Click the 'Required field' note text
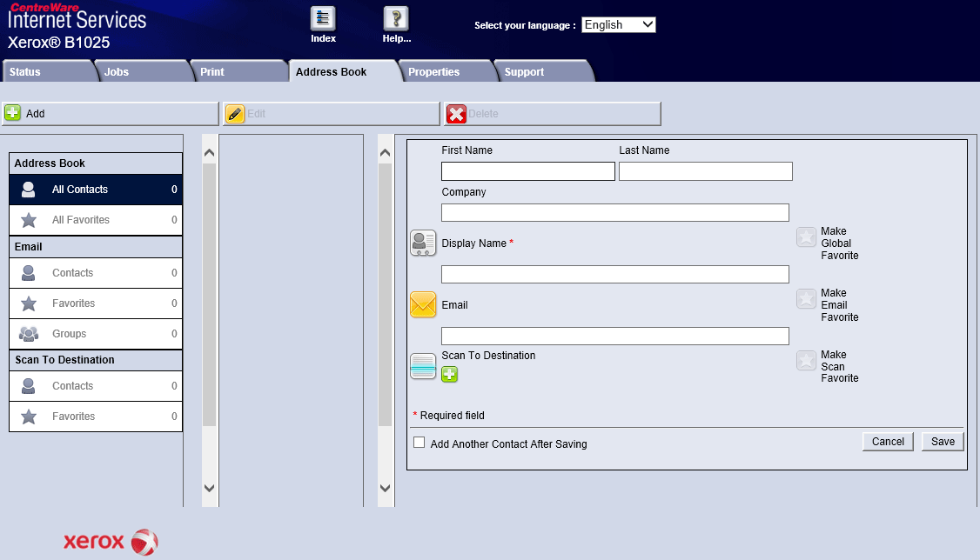The width and height of the screenshot is (980, 560). click(452, 415)
